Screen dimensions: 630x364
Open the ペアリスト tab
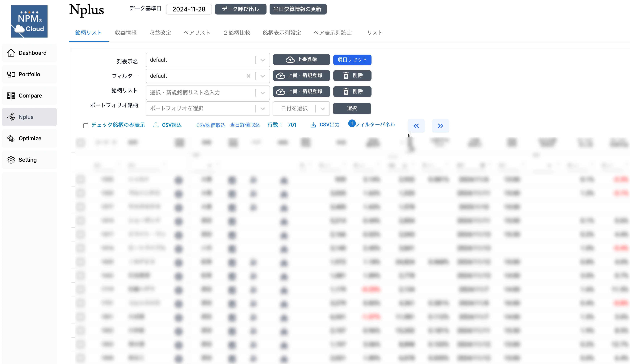coord(196,33)
